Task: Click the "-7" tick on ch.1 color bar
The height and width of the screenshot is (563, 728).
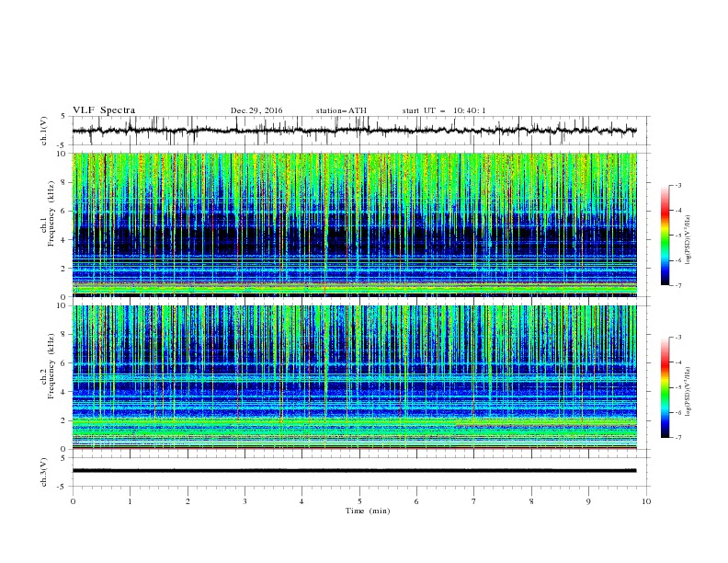Action: point(677,285)
